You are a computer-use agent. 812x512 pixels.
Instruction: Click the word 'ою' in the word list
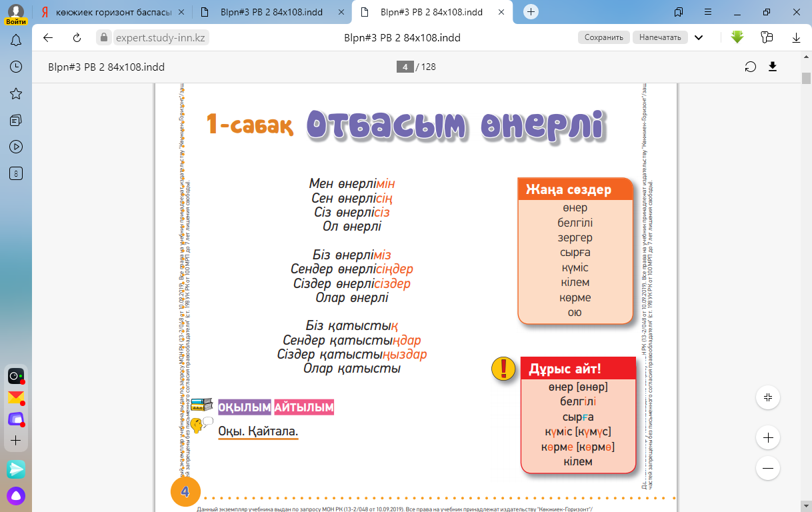click(575, 312)
